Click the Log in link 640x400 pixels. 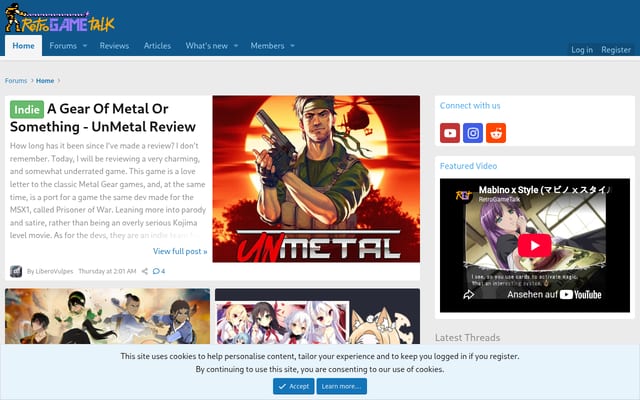click(582, 50)
